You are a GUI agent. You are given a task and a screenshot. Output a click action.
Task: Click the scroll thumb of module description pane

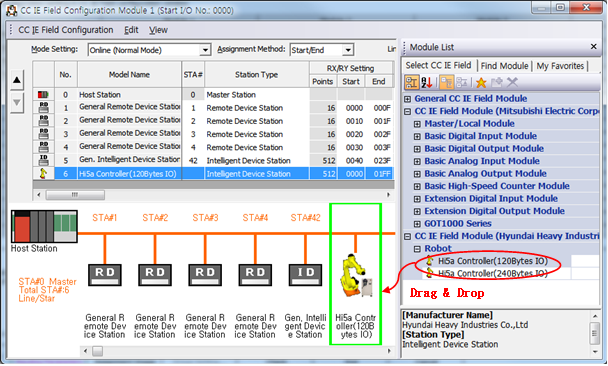(x=595, y=333)
